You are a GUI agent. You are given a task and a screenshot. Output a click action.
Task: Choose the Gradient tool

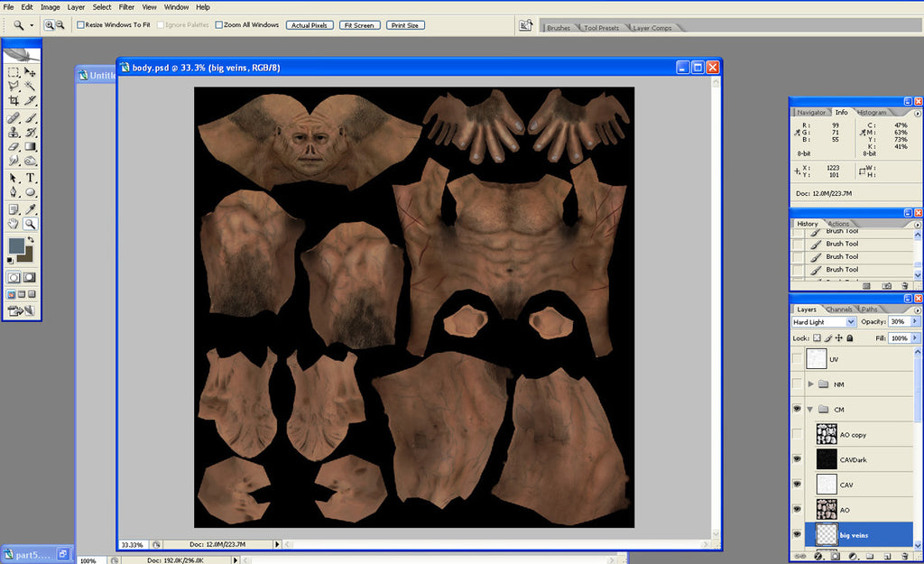pos(31,146)
